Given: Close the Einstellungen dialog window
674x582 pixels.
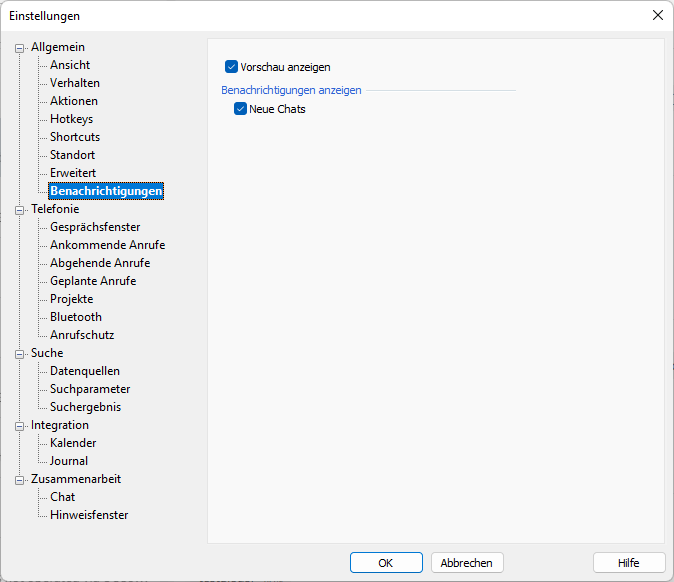Looking at the screenshot, I should pyautogui.click(x=657, y=15).
